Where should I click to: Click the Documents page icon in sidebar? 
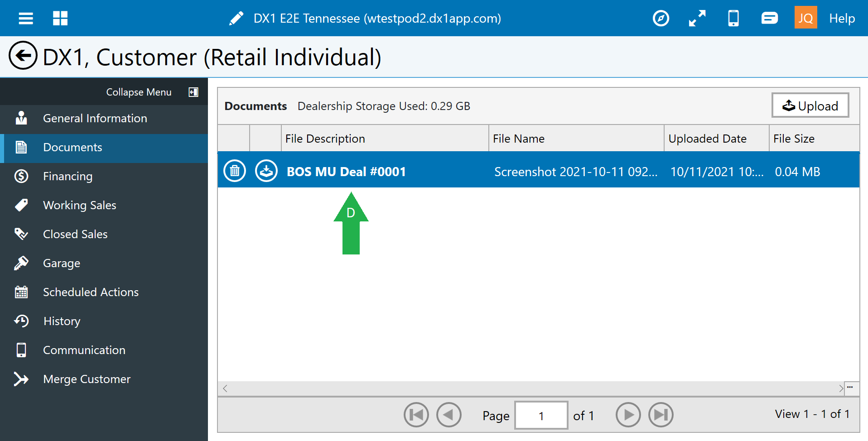point(21,147)
